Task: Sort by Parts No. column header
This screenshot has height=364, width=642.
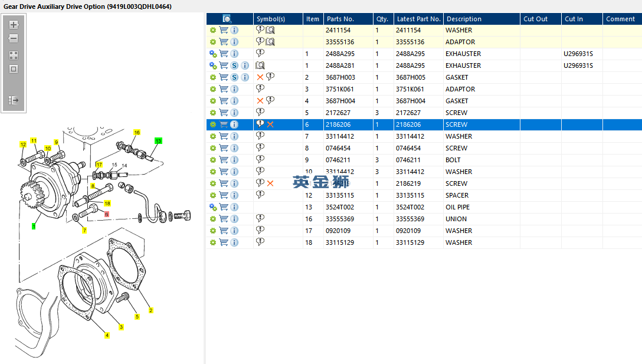Action: click(x=348, y=19)
